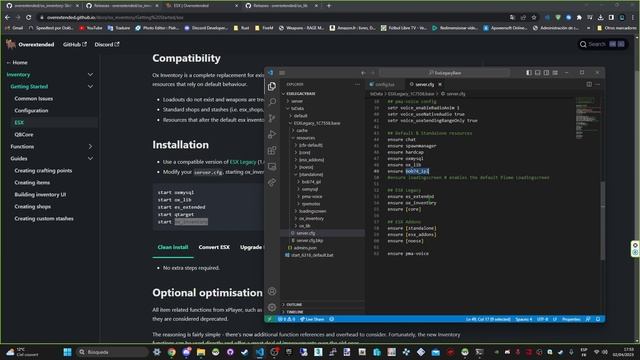Viewport: 640px width, 360px height.
Task: Open Common Issues page
Action: click(33, 99)
